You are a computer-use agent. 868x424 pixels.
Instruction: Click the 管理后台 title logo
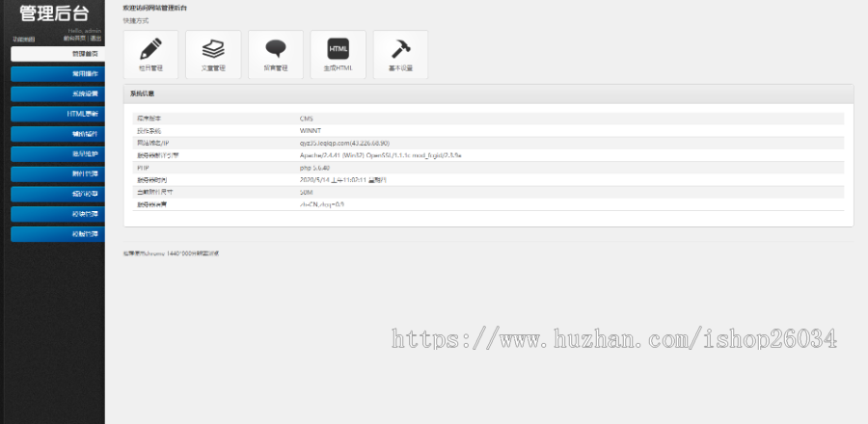(x=54, y=13)
